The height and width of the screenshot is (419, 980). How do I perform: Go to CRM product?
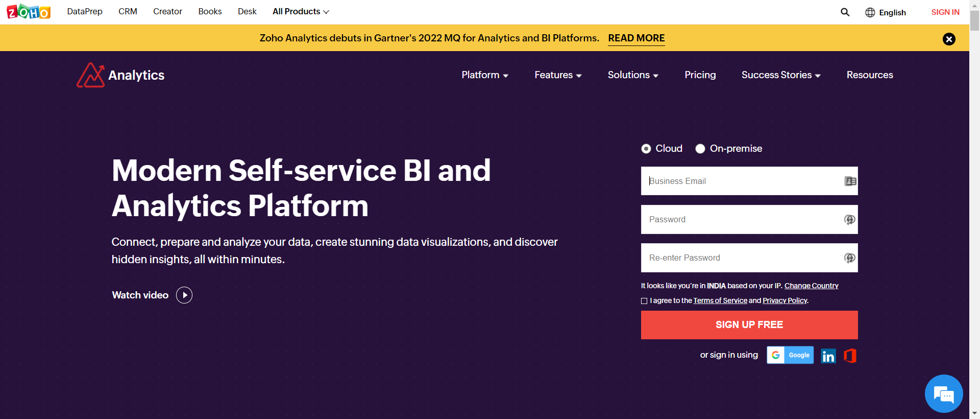click(x=128, y=11)
